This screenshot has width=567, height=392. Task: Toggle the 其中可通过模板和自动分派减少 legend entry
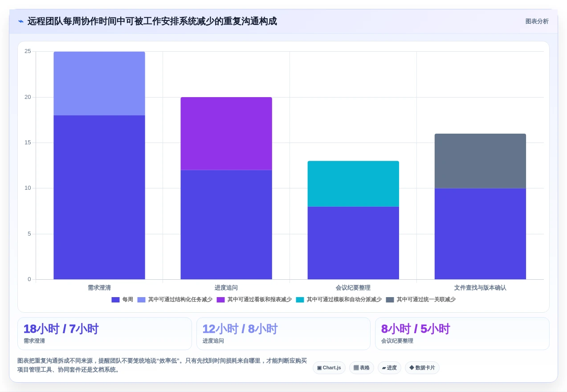pos(339,300)
